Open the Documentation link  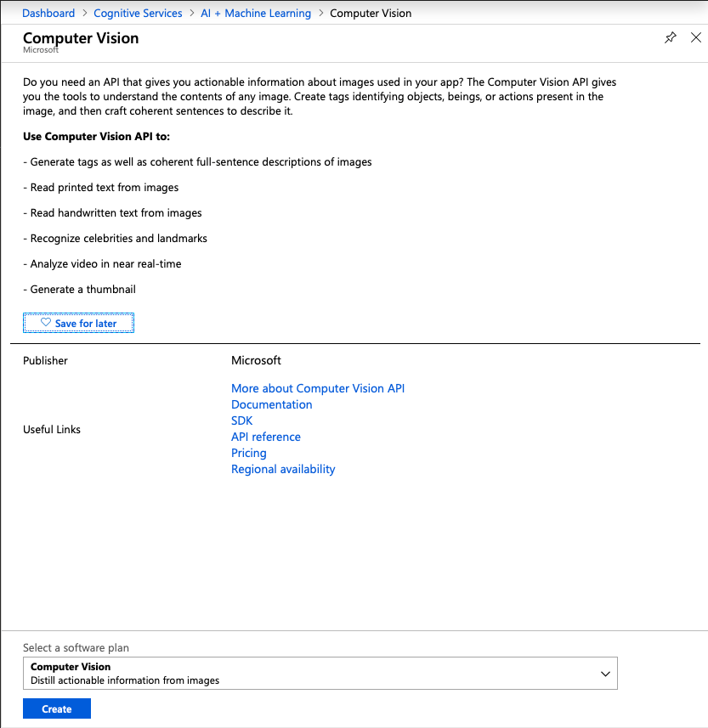pyautogui.click(x=272, y=404)
